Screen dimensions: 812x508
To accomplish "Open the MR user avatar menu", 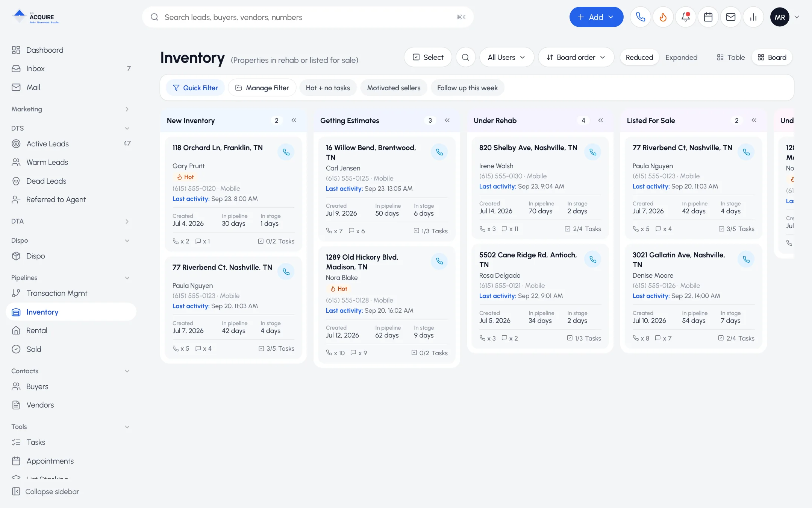I will (780, 17).
